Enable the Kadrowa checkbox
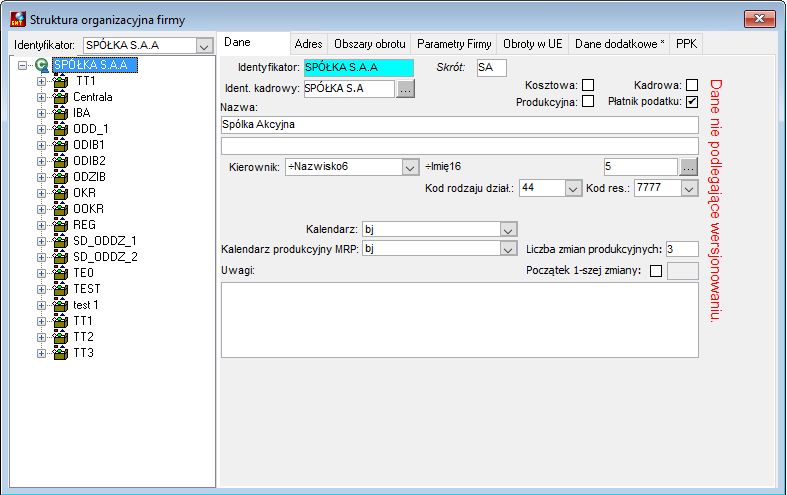The width and height of the screenshot is (787, 495). (x=692, y=85)
